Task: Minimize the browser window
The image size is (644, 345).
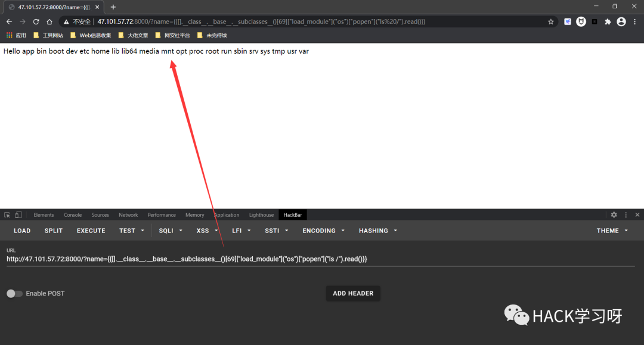Action: click(596, 6)
